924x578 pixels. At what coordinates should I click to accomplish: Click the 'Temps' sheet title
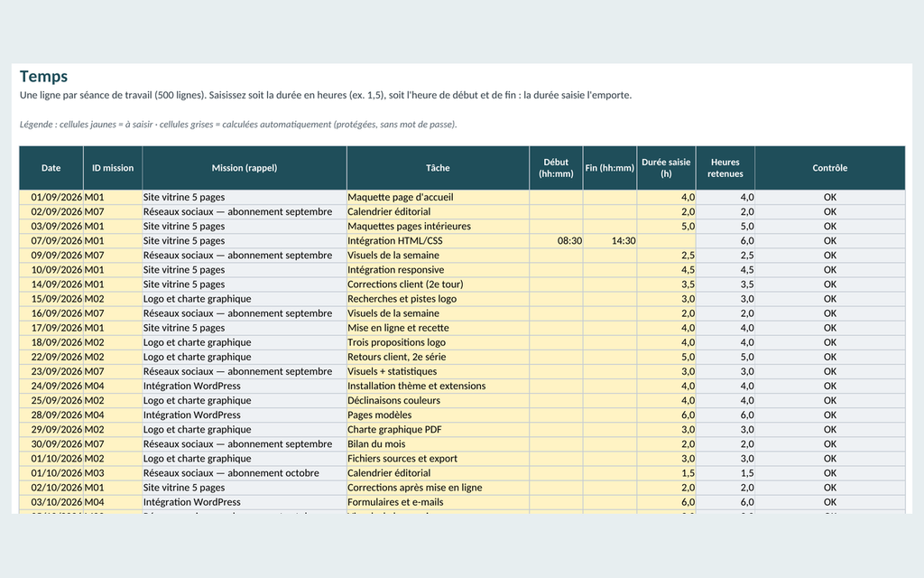[x=43, y=76]
